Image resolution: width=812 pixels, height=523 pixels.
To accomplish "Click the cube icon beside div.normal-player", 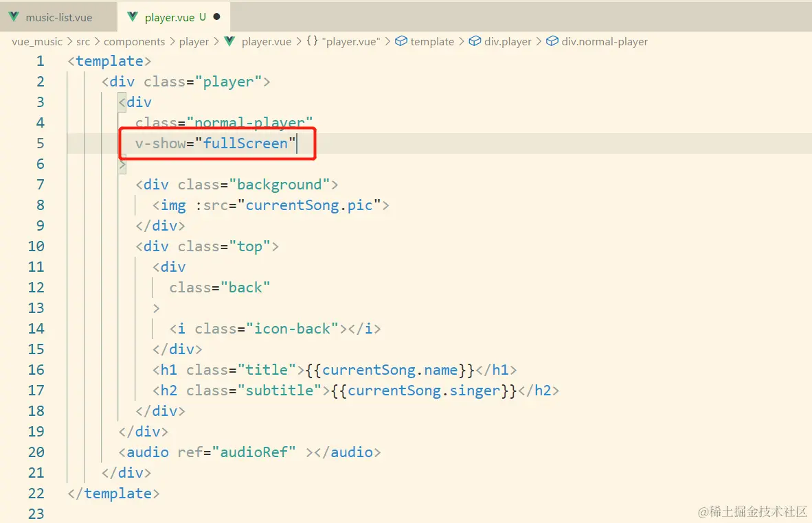I will pyautogui.click(x=552, y=41).
